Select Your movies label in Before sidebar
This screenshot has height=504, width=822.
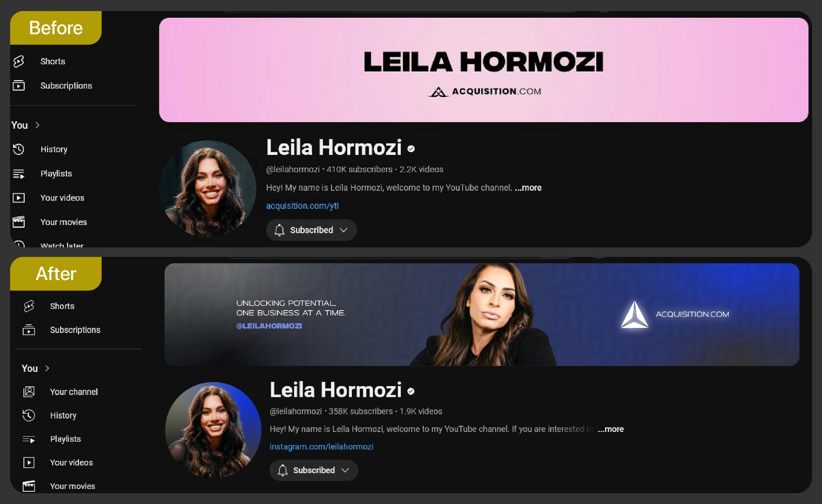pyautogui.click(x=64, y=222)
